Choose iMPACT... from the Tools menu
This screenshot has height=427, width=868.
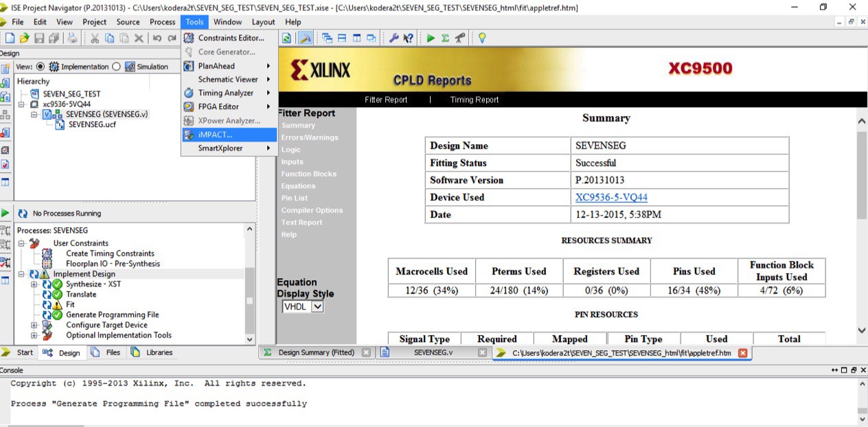(229, 135)
